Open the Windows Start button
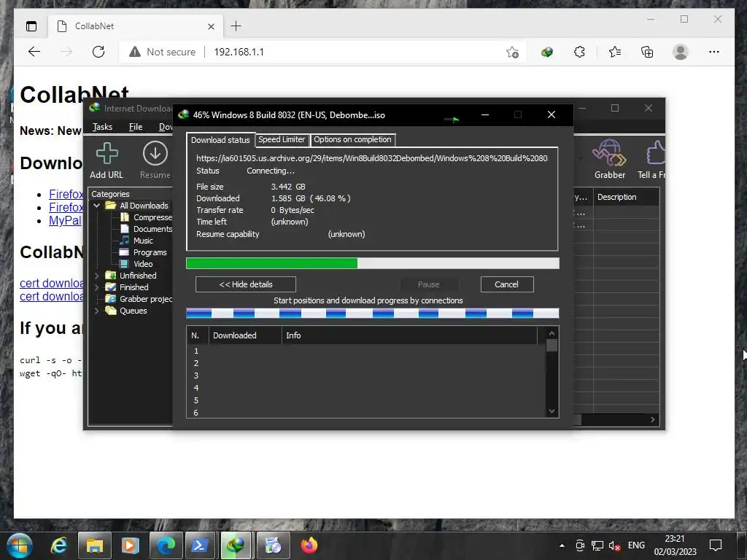The image size is (747, 560). 20,545
